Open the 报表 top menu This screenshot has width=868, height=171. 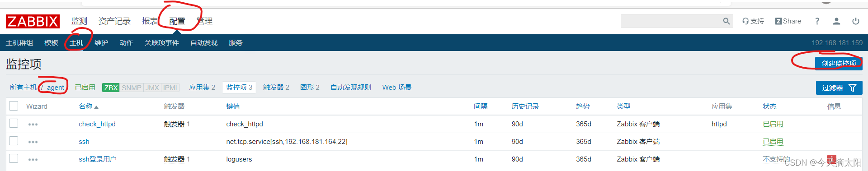tap(150, 21)
